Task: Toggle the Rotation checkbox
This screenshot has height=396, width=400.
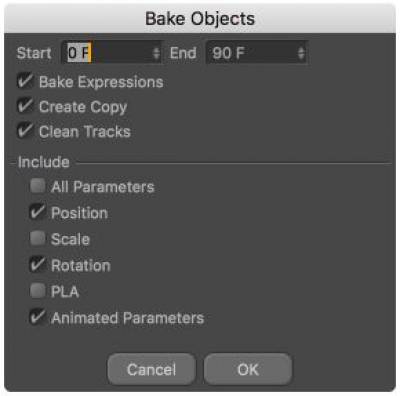Action: coord(37,265)
